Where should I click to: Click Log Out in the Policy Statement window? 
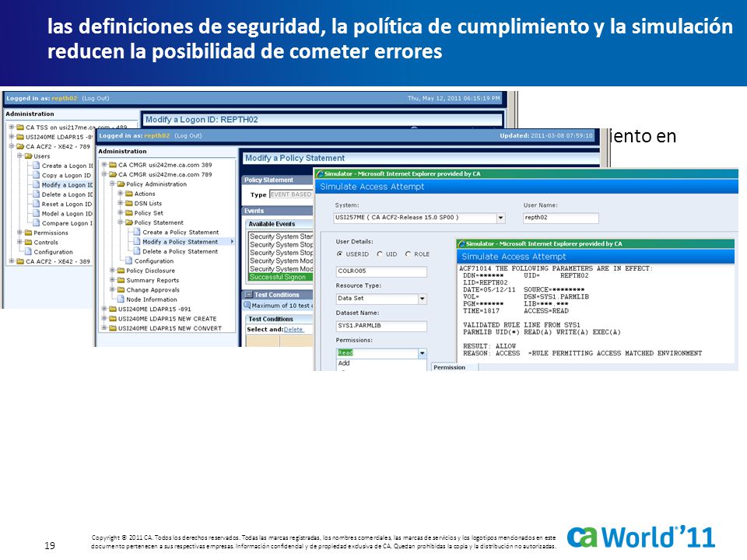click(x=188, y=135)
